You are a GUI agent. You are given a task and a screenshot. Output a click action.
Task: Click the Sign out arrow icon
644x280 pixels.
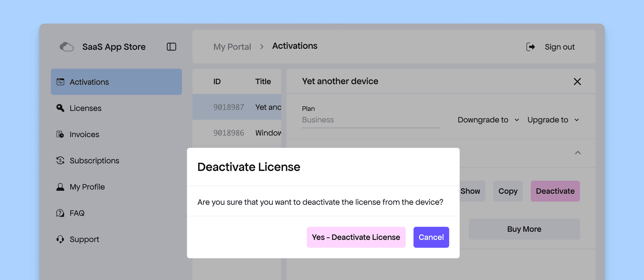530,47
